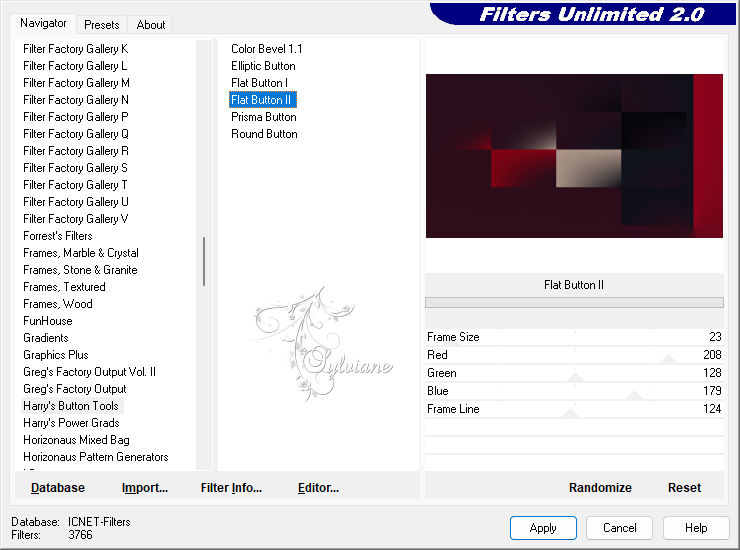Select Greg's Factory Output Vol. II
This screenshot has width=740, height=550.
click(89, 372)
